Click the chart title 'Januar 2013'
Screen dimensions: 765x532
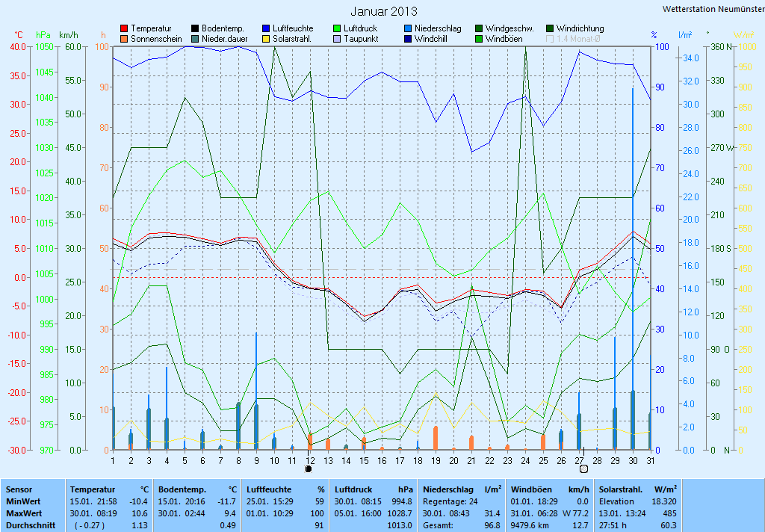click(384, 11)
